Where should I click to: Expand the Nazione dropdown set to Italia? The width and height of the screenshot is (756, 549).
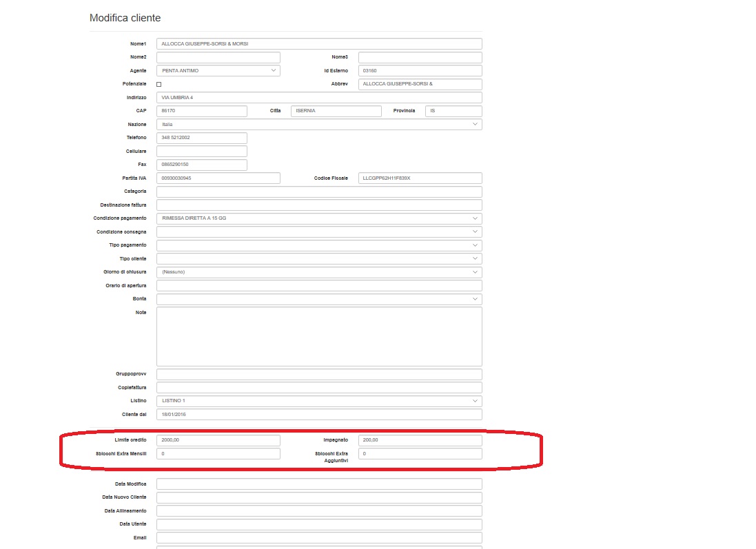point(318,125)
